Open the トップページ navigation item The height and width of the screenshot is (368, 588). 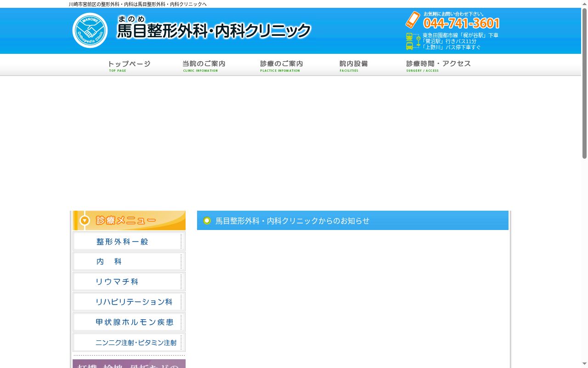pos(129,66)
